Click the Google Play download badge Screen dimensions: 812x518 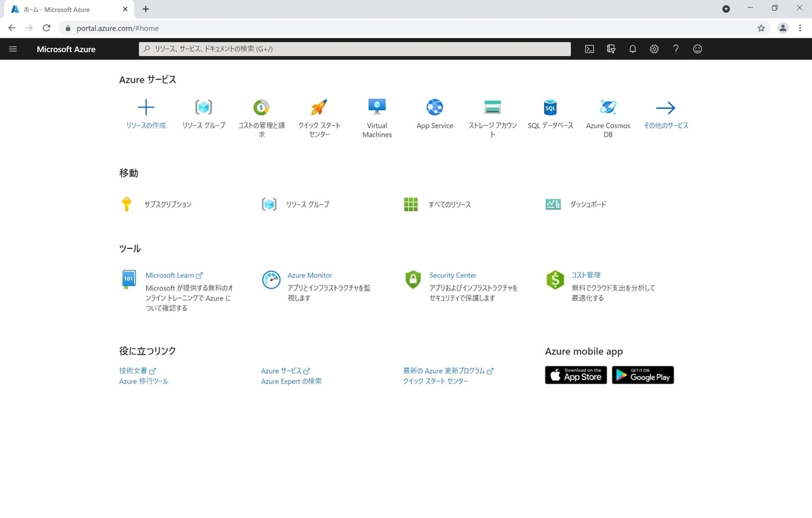point(643,375)
